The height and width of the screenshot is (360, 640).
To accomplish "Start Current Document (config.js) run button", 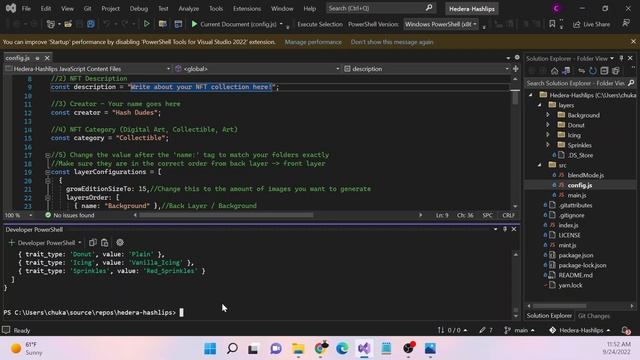I will click(x=233, y=24).
